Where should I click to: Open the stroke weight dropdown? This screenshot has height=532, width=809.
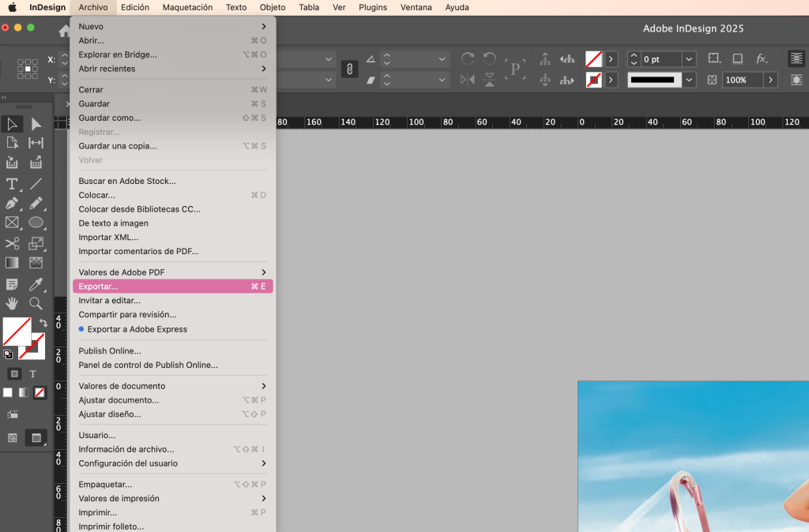point(689,59)
